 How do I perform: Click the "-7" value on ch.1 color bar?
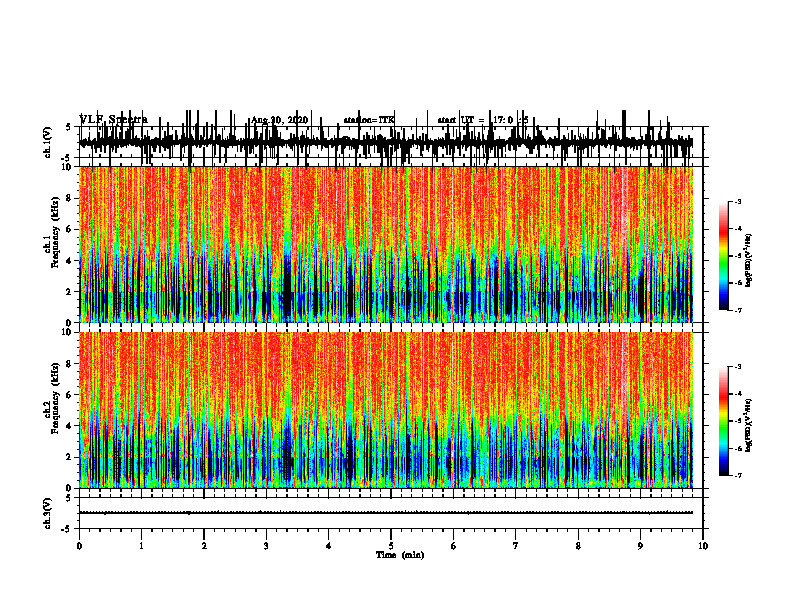tap(737, 310)
